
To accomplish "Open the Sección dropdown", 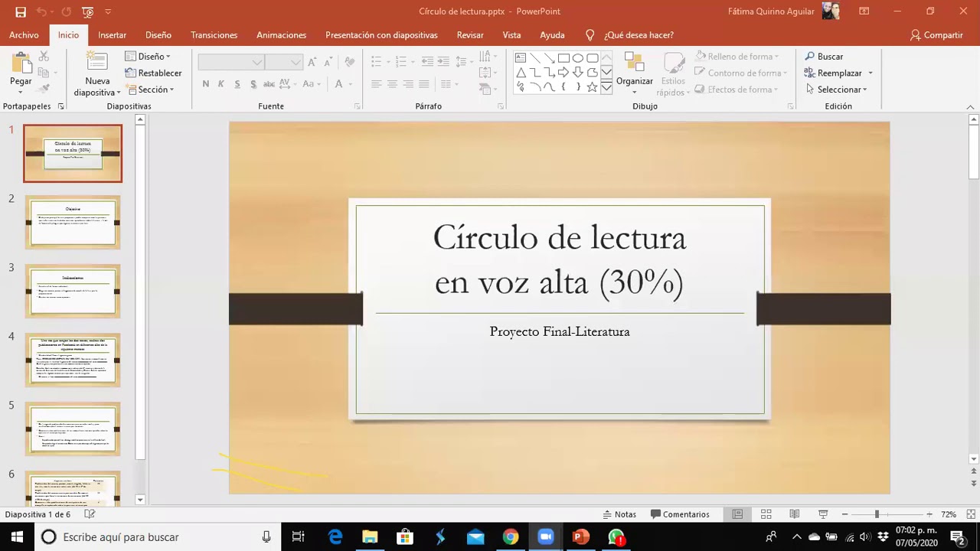I will (151, 90).
